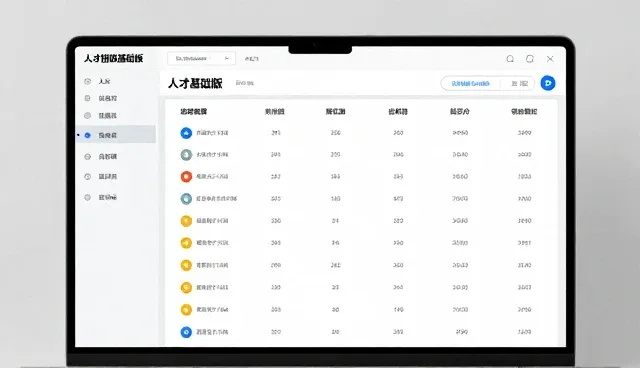Click the large bold page heading above the table
640x368 pixels.
tap(195, 83)
